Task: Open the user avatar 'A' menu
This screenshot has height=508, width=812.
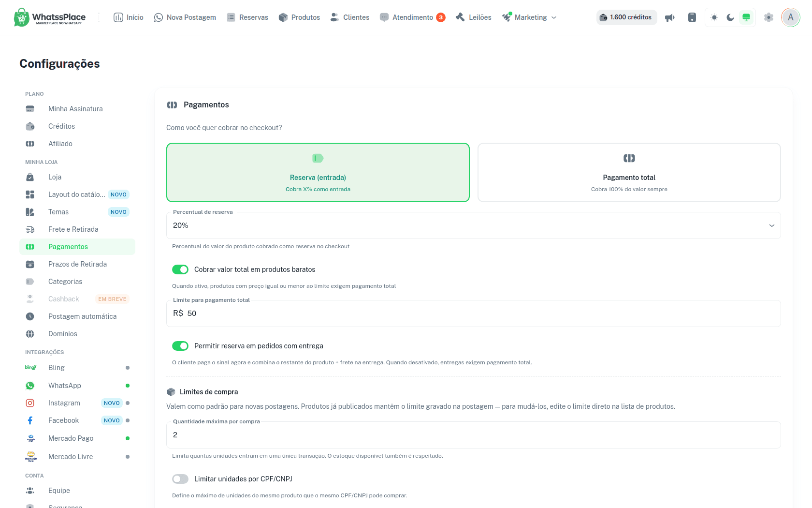Action: pyautogui.click(x=791, y=17)
